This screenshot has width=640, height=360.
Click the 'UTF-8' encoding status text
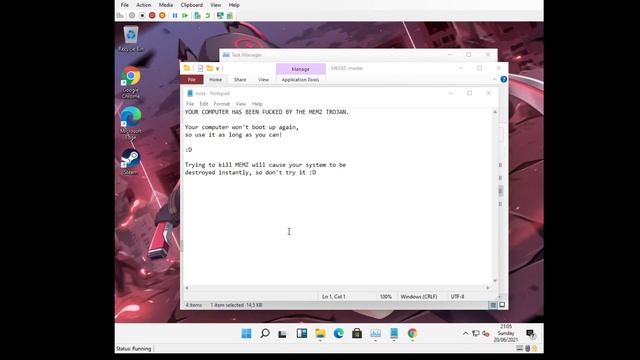458,297
